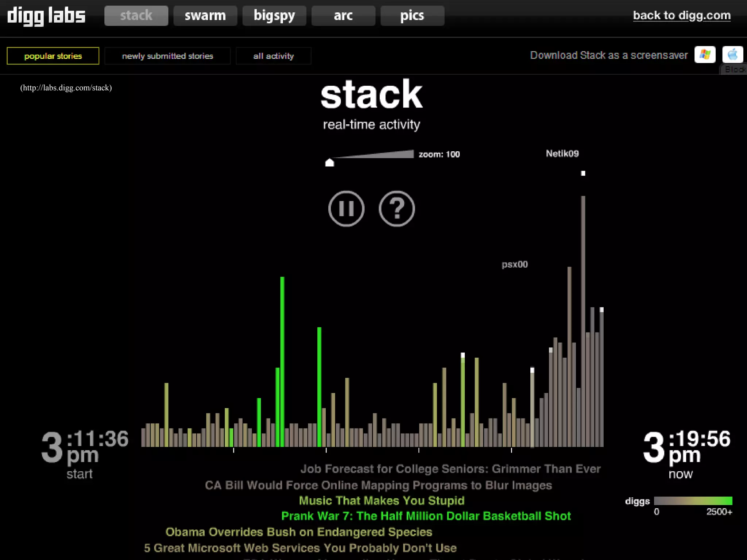This screenshot has width=747, height=560.
Task: Download the Apple Mac screensaver version
Action: click(x=732, y=55)
